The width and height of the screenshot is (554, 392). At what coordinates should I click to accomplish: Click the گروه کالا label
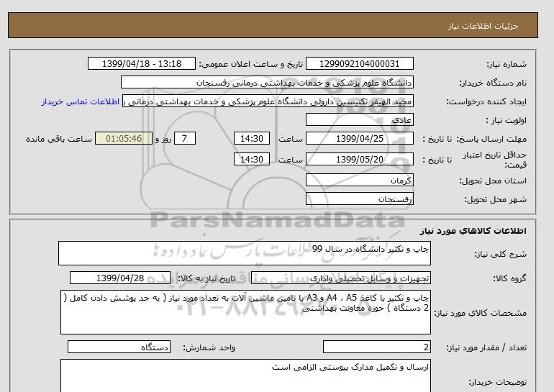pyautogui.click(x=509, y=278)
